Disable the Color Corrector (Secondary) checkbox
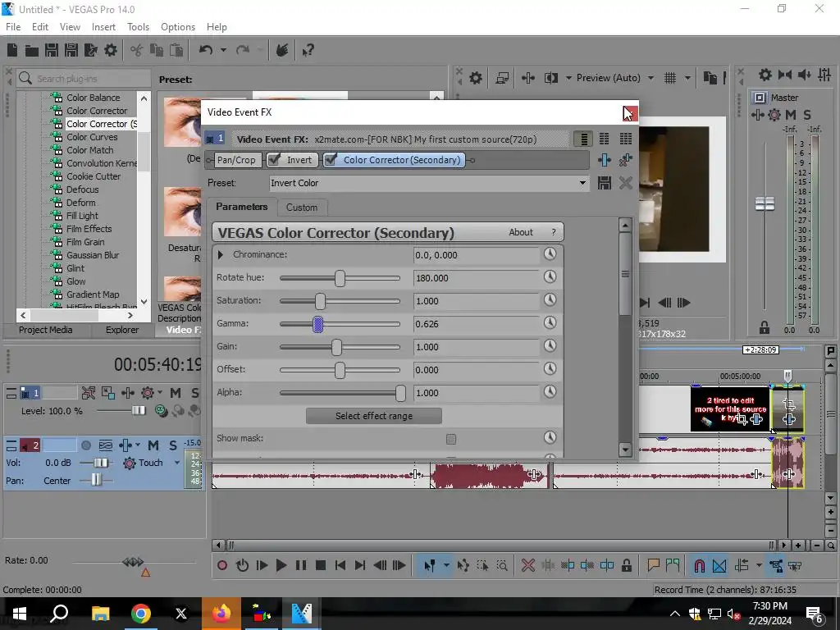This screenshot has height=630, width=840. tap(331, 160)
